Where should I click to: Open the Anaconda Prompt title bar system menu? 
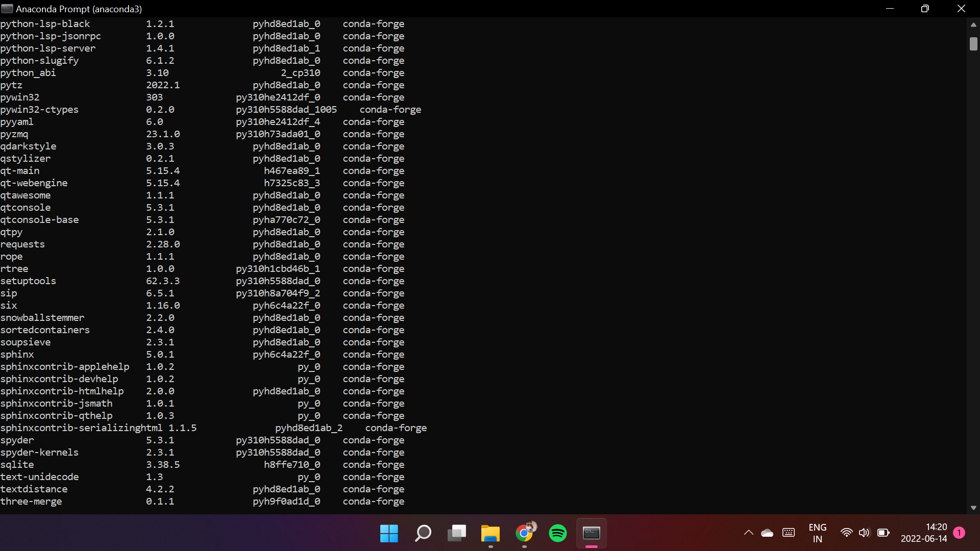point(7,8)
